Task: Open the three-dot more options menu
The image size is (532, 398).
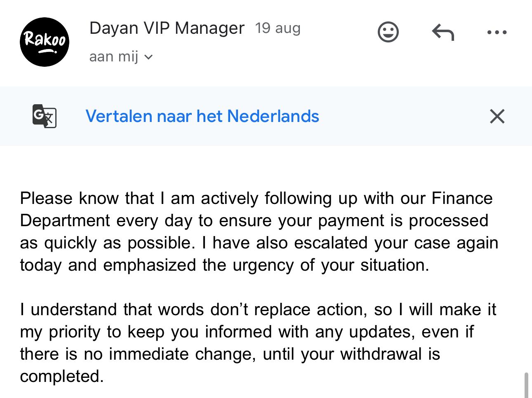Action: coord(497,32)
